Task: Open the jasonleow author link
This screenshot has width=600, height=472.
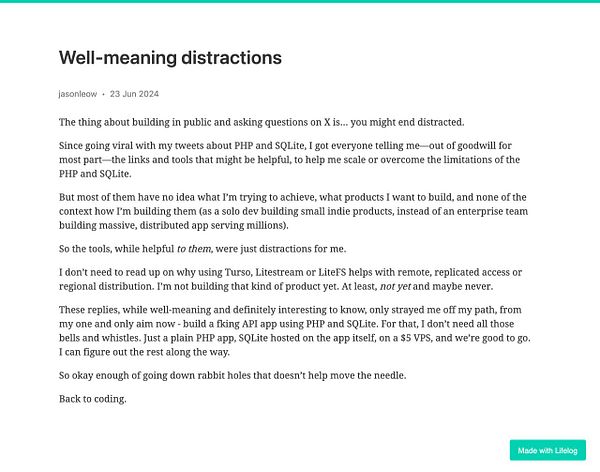Action: (78, 94)
